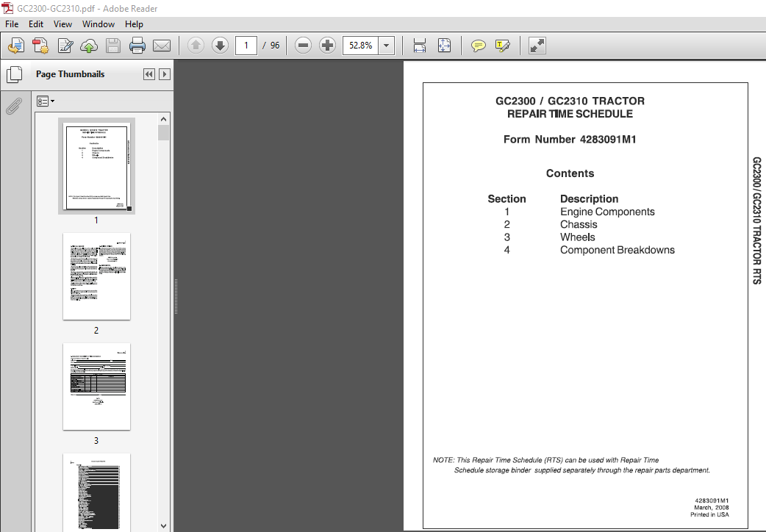Click the vertical 'GC2300 / GC2310 TRACTOR RTS' side text

tap(756, 220)
